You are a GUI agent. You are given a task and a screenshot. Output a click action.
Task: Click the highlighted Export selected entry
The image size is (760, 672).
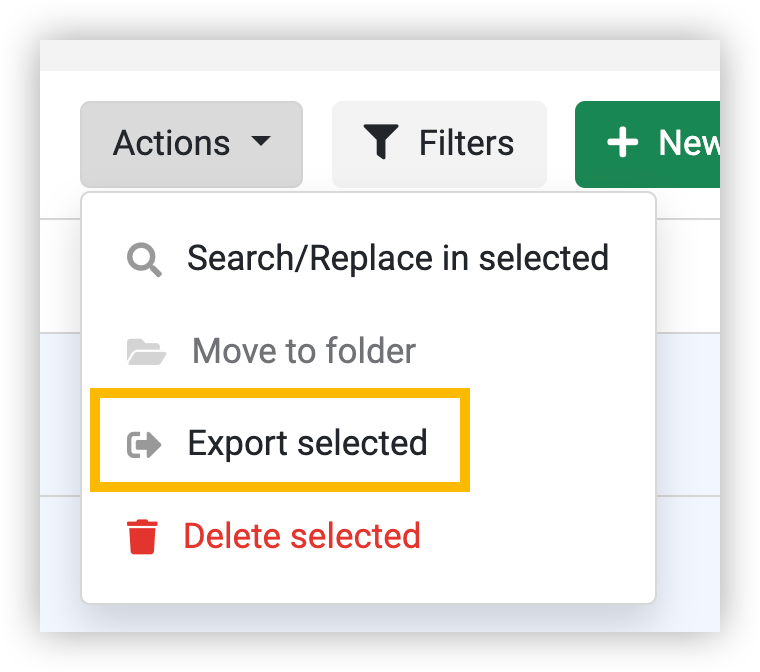click(280, 443)
